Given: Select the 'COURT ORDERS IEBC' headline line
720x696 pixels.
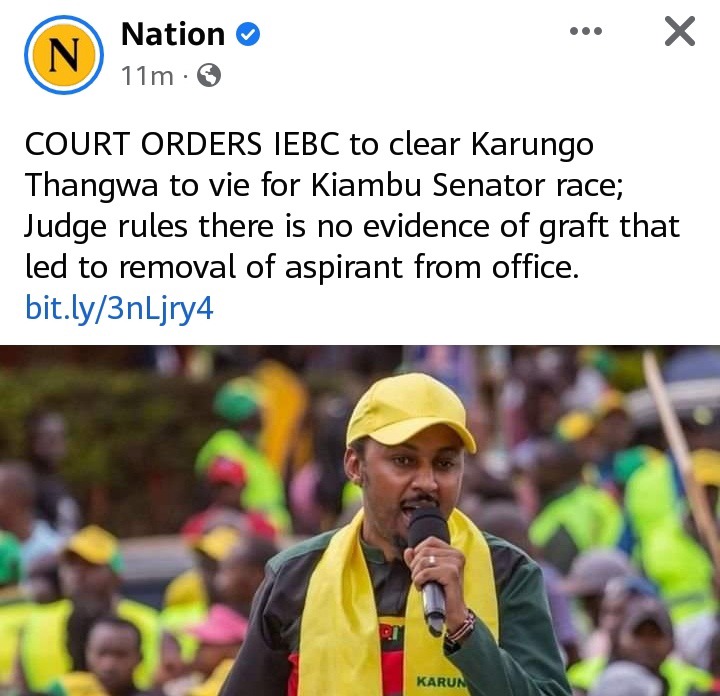Looking at the screenshot, I should pos(309,144).
